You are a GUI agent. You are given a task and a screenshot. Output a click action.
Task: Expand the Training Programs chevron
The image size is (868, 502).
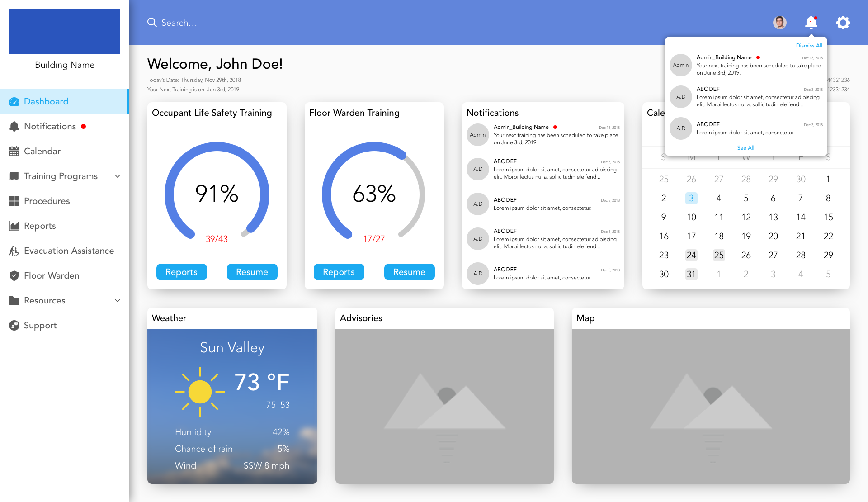pyautogui.click(x=118, y=176)
